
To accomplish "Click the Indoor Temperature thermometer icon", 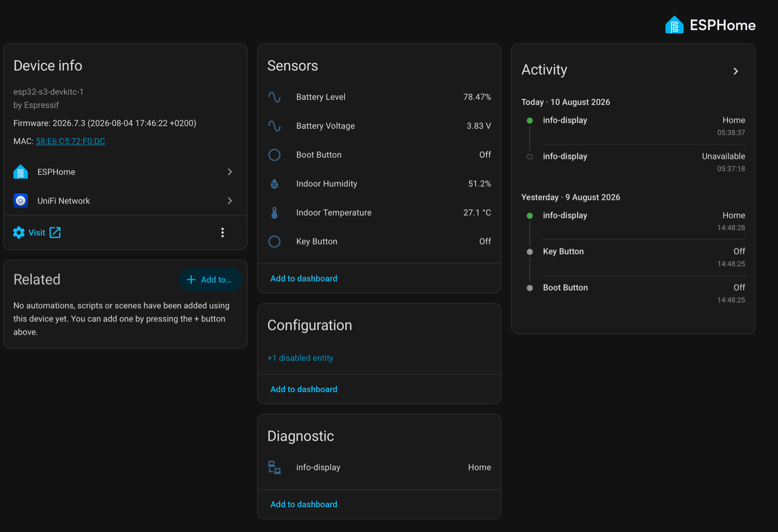I will (x=274, y=213).
